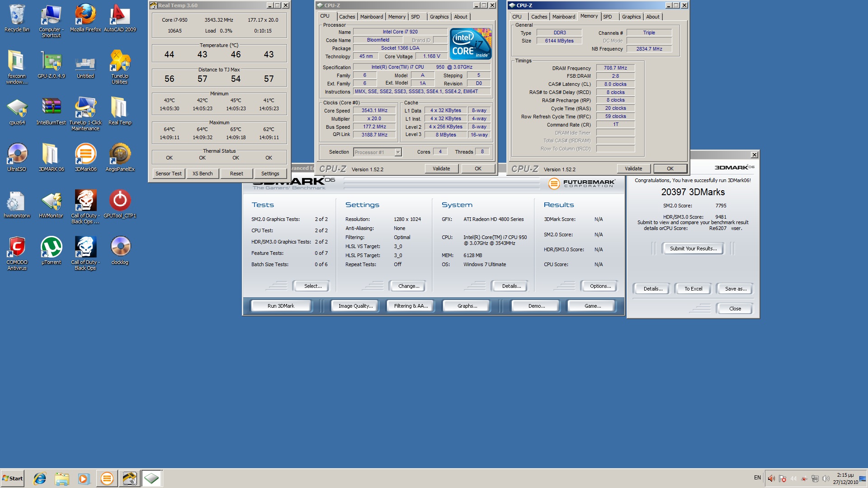The width and height of the screenshot is (868, 488).
Task: Close the 3DMark score dialog
Action: coord(735,309)
